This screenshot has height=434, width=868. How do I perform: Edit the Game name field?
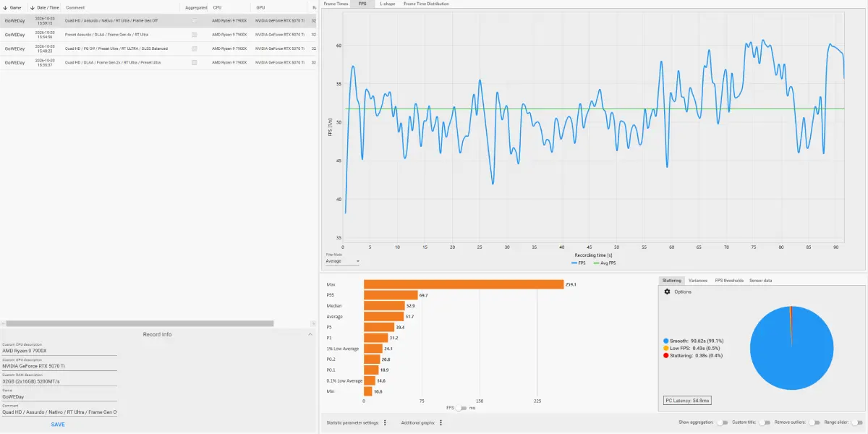[x=59, y=396]
